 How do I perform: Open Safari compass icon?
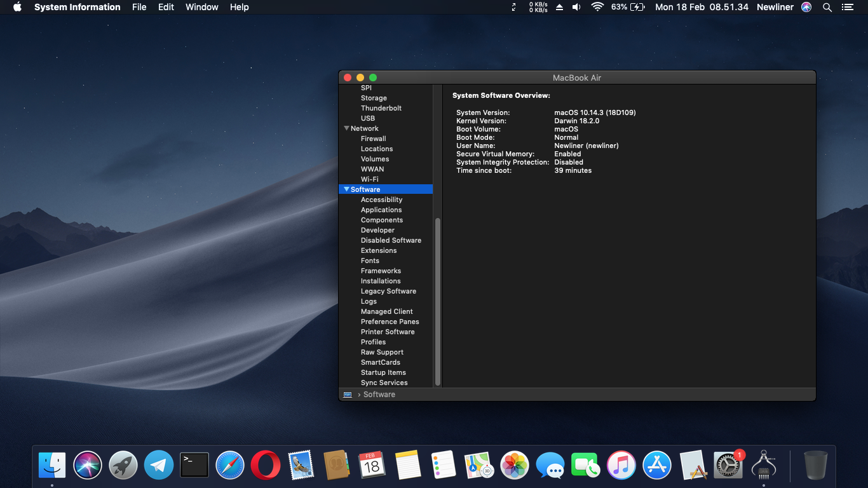pos(230,465)
